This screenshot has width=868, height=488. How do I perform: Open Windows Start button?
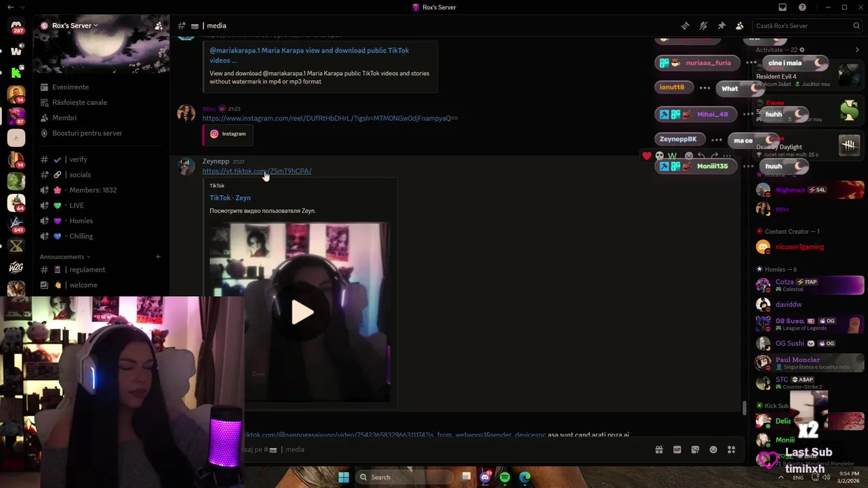(x=344, y=477)
